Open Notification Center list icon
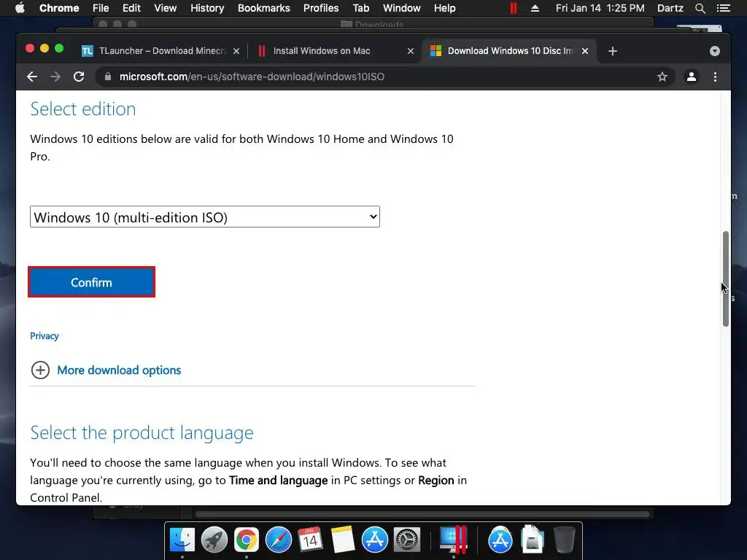The width and height of the screenshot is (747, 560). click(x=723, y=8)
